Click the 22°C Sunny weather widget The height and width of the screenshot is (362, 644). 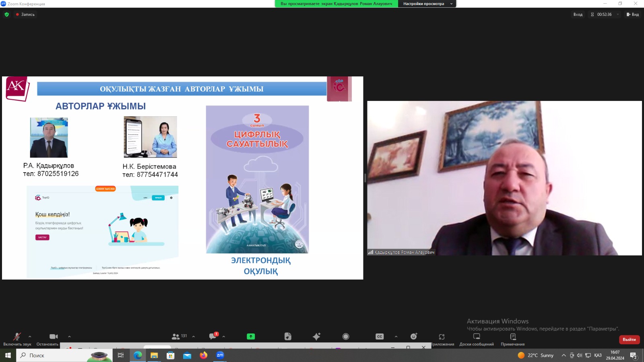(x=535, y=355)
